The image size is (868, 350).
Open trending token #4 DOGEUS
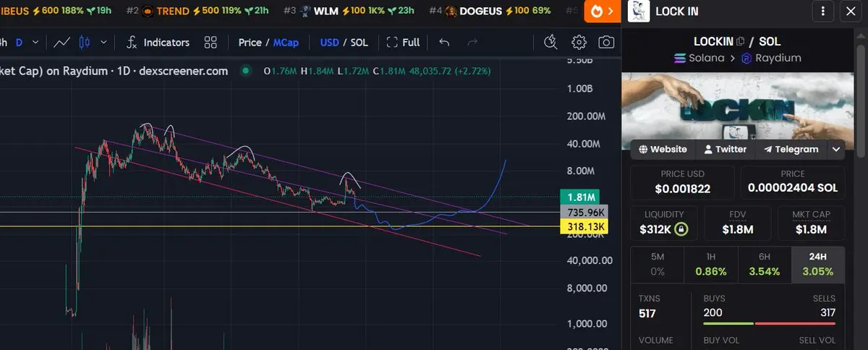[x=490, y=11]
